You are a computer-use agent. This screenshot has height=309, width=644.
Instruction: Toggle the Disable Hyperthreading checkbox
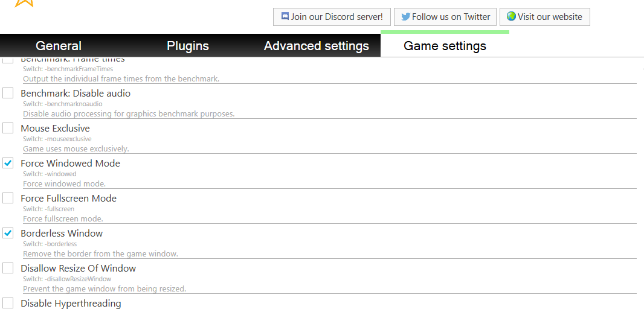8,303
